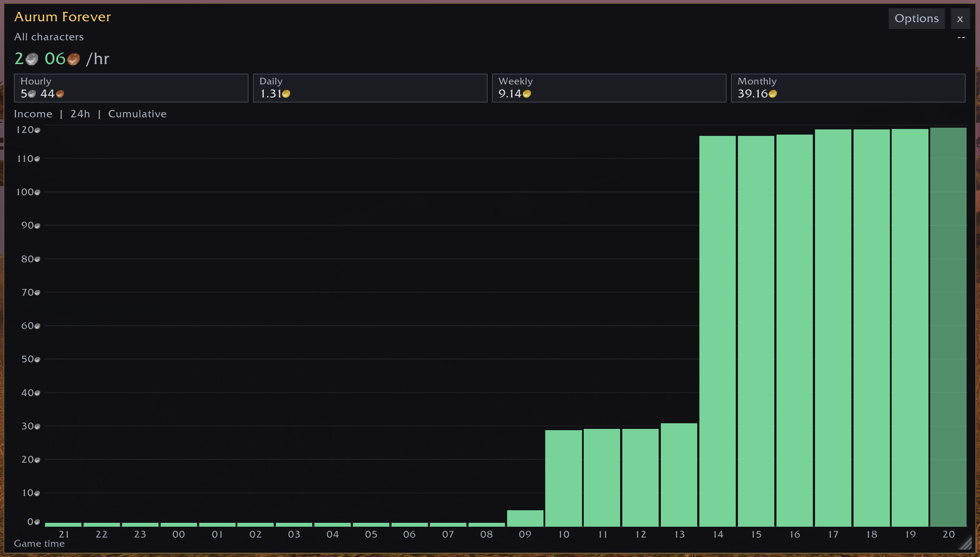Image resolution: width=980 pixels, height=557 pixels.
Task: Click the bar for hour 11
Action: [602, 477]
